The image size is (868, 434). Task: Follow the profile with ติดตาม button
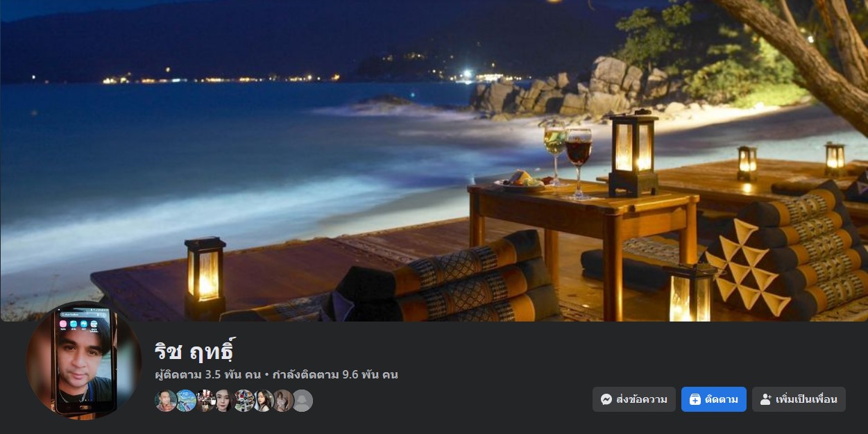pyautogui.click(x=714, y=399)
